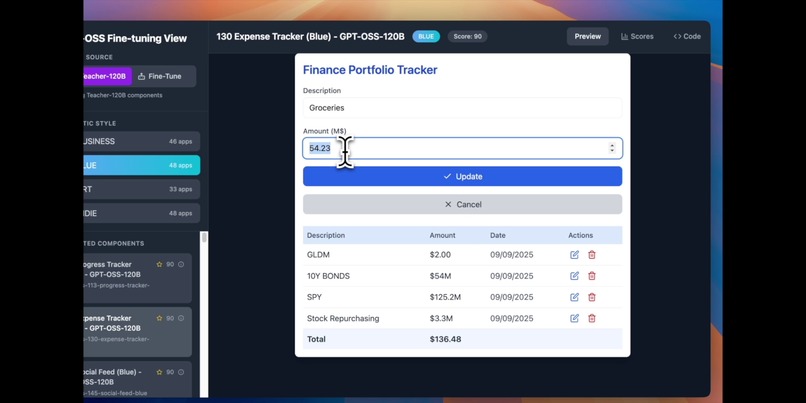
Task: Select the Teacher-120B source
Action: (107, 76)
